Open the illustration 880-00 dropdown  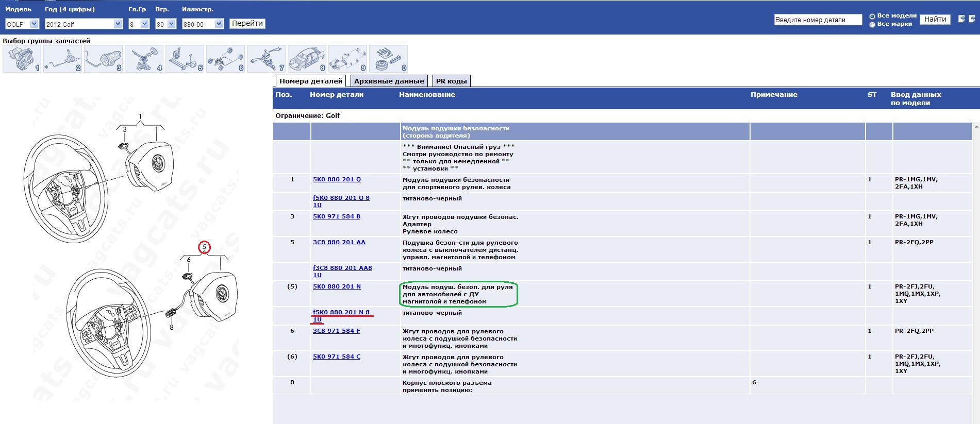click(203, 24)
